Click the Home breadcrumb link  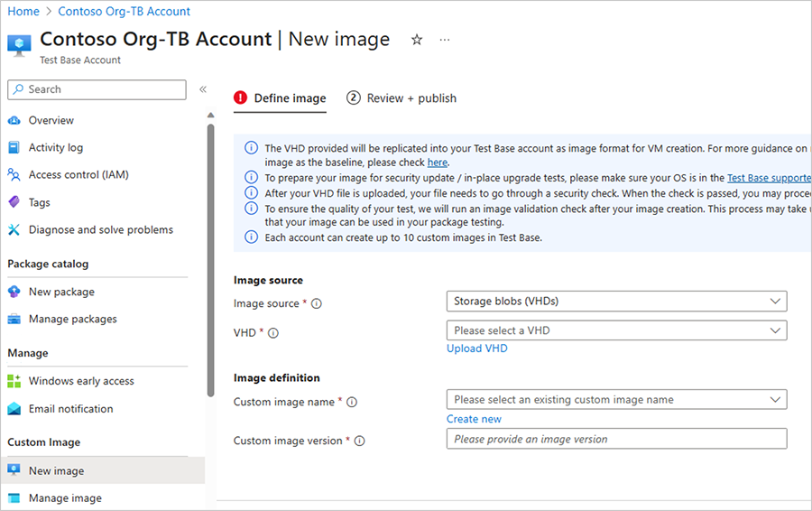coord(23,11)
